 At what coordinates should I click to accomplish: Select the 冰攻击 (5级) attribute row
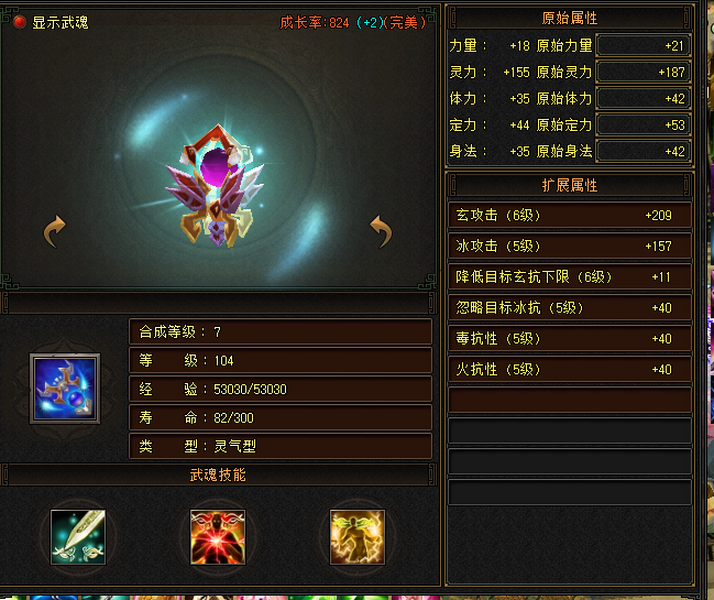coord(570,246)
